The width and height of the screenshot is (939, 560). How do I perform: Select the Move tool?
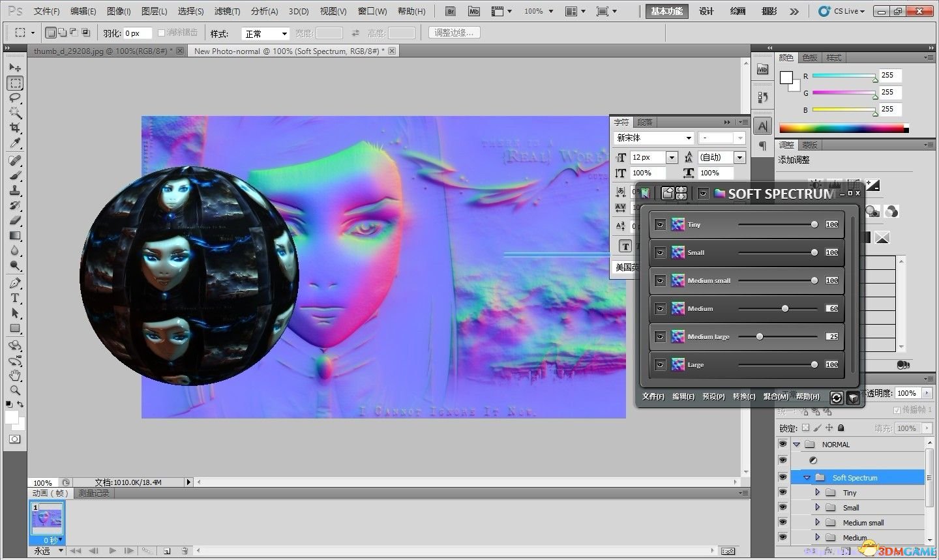15,68
